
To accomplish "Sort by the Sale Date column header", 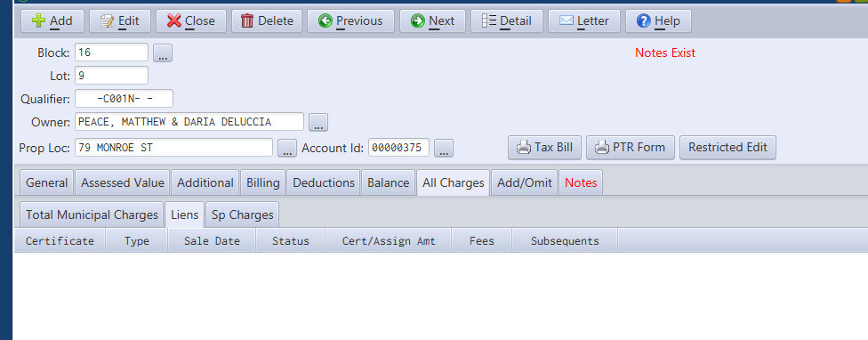I will (212, 241).
